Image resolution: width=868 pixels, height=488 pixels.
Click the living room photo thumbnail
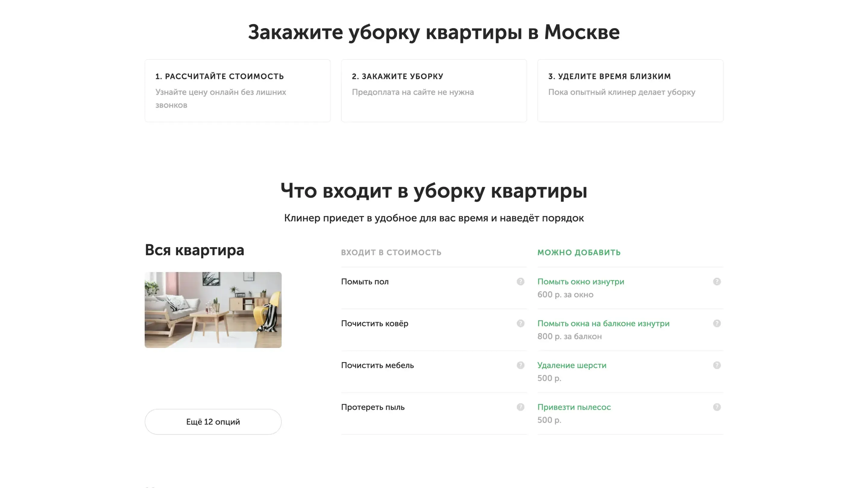click(213, 310)
